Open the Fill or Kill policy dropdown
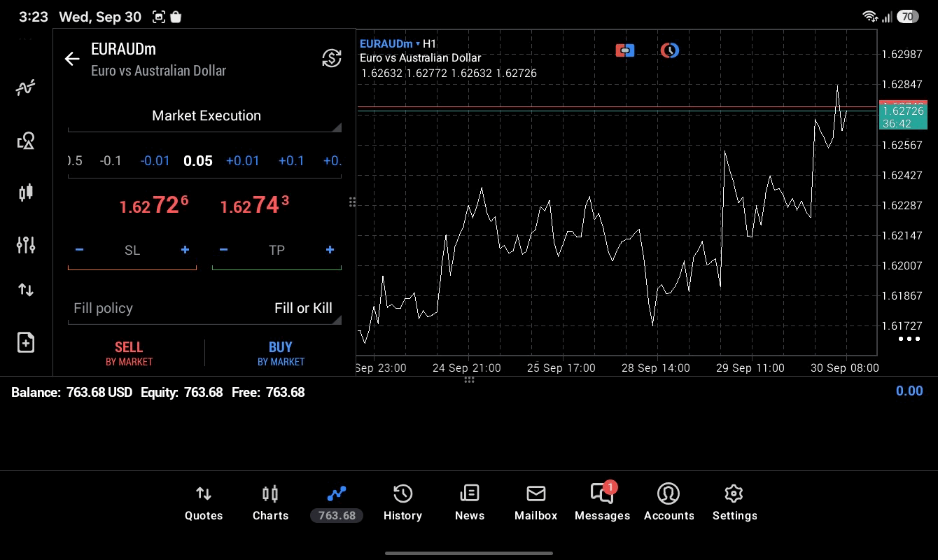 pyautogui.click(x=205, y=309)
